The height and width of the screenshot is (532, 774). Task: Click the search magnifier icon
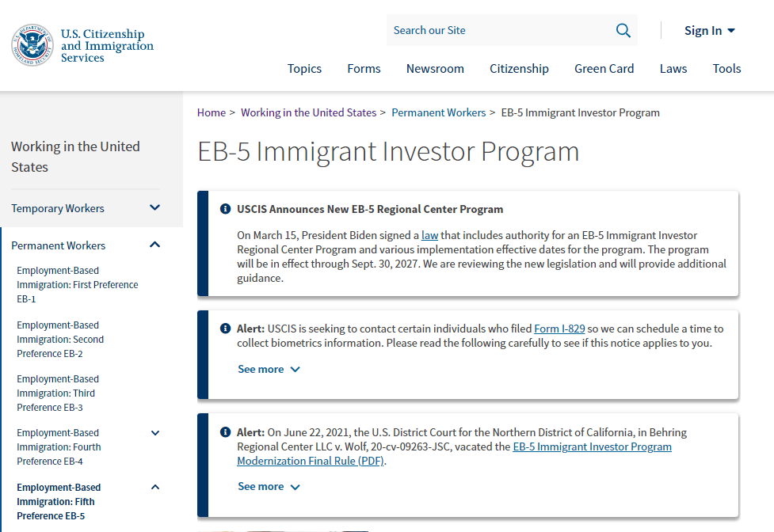623,31
